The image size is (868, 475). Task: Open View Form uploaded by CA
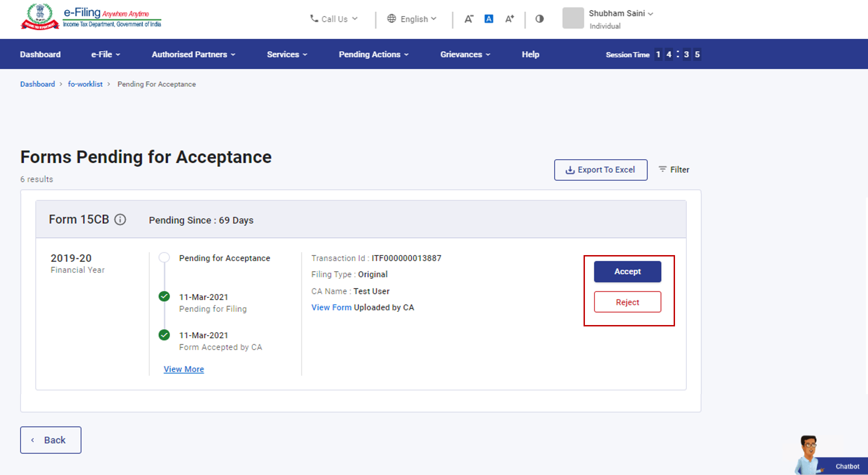(332, 308)
